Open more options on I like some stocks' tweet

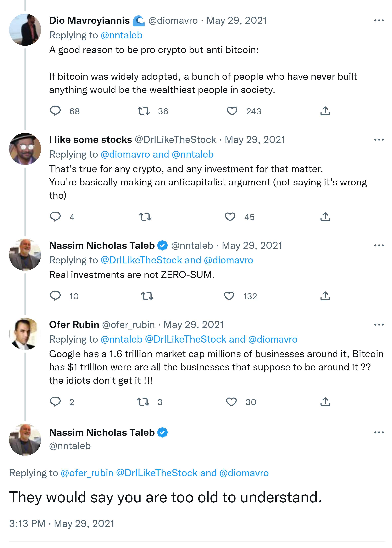pyautogui.click(x=379, y=140)
